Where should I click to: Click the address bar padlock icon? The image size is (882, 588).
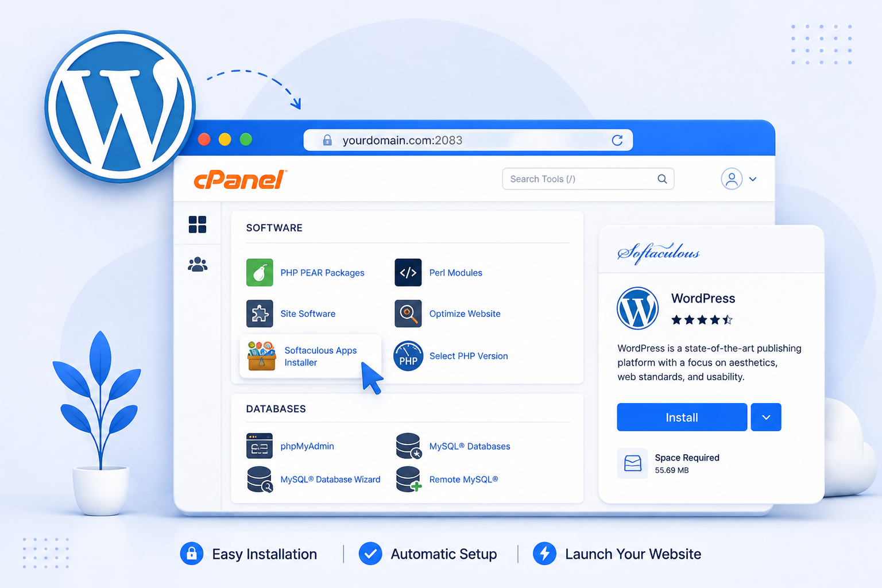point(327,140)
